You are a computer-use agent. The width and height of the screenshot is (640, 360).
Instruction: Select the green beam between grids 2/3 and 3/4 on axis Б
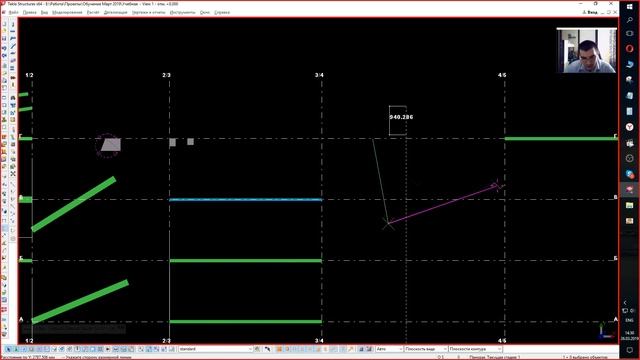[246, 260]
